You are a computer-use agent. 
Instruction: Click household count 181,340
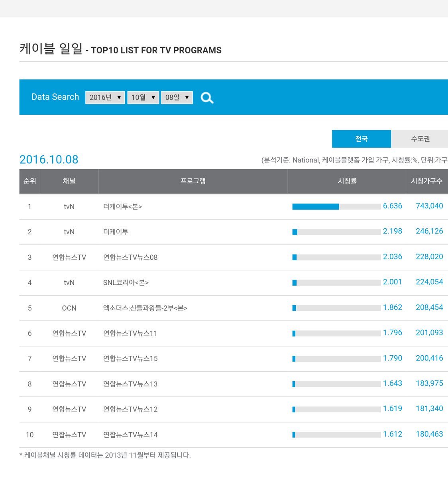[429, 408]
